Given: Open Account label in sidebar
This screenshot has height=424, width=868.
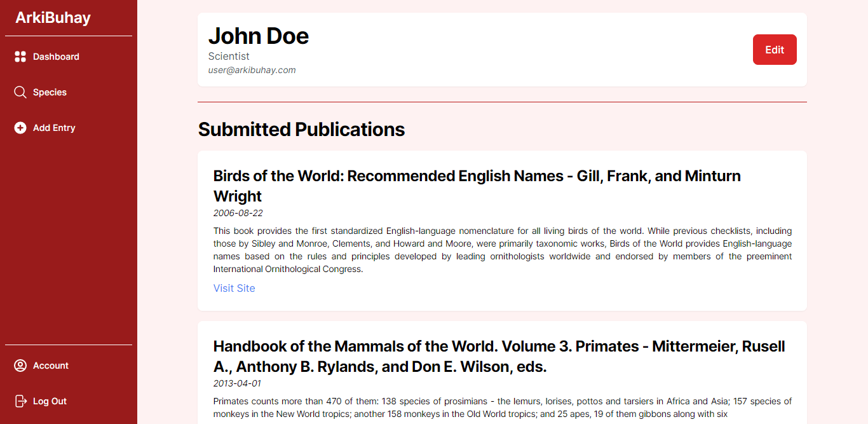Looking at the screenshot, I should [x=51, y=366].
